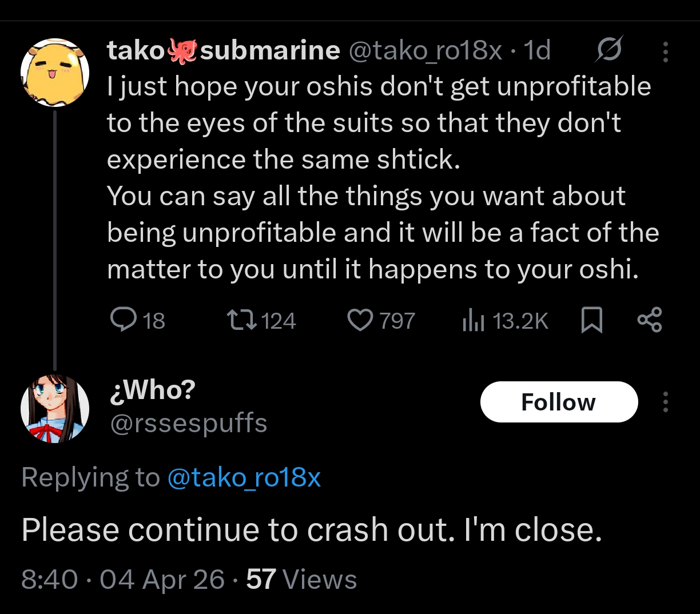700x614 pixels.
Task: Click the tako submarine display name
Action: click(x=223, y=51)
